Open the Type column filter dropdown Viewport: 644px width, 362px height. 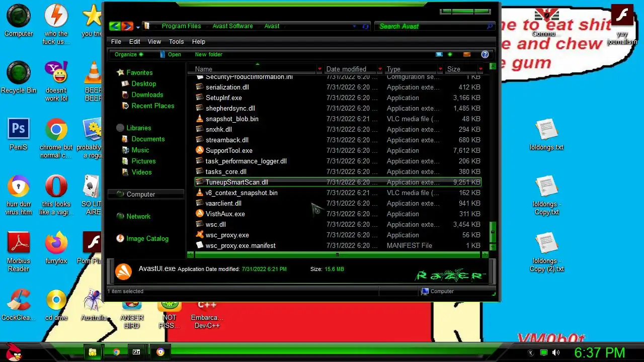click(440, 69)
